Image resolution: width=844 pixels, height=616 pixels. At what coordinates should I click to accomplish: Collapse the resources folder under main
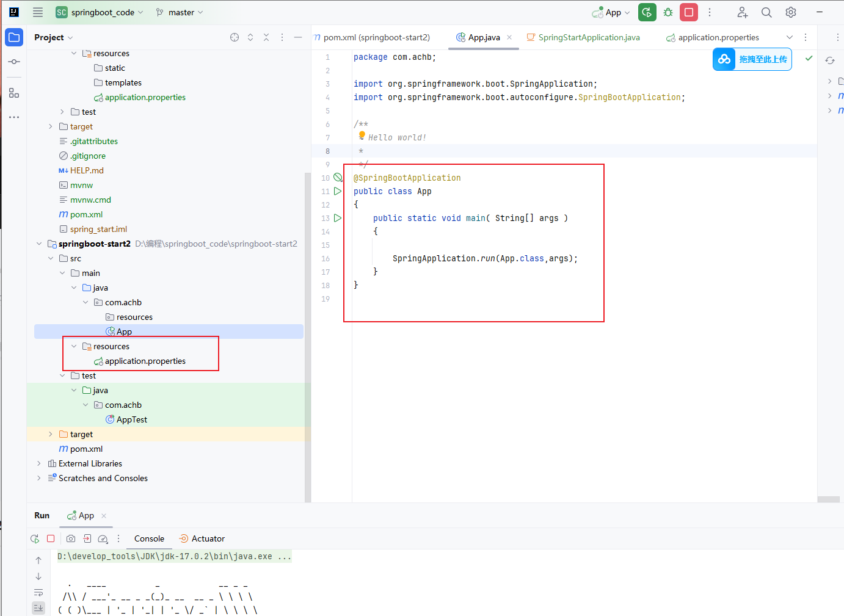click(73, 346)
